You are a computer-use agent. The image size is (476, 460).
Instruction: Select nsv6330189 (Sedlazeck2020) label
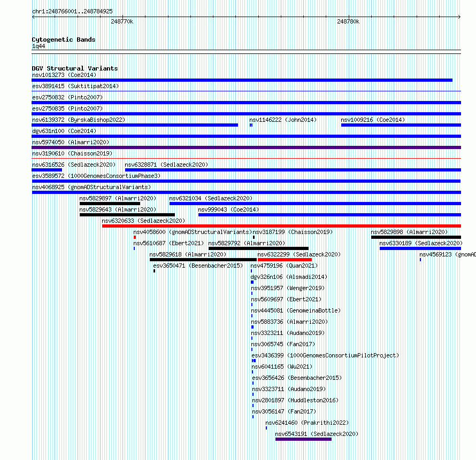click(421, 243)
